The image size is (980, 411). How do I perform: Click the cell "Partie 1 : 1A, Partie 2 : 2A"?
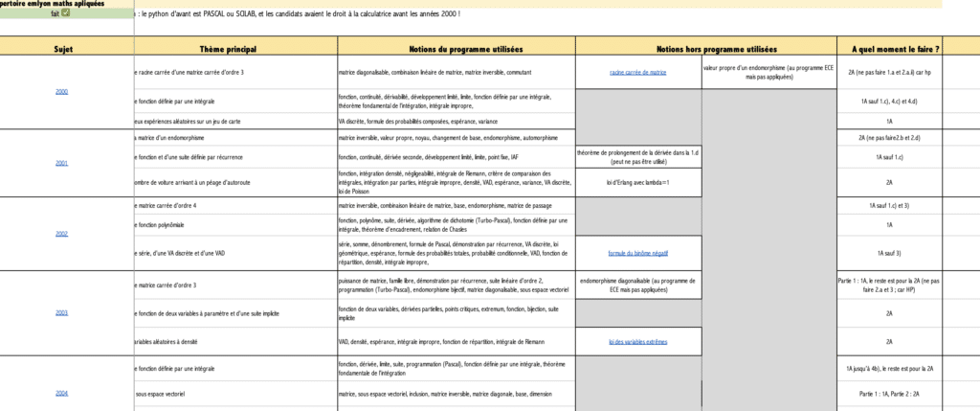click(x=889, y=394)
